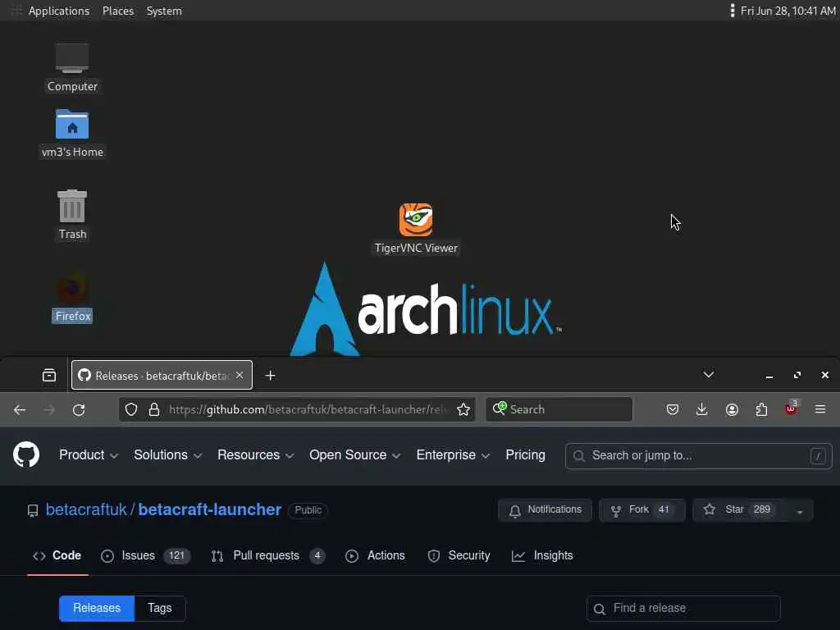Viewport: 840px width, 630px height.
Task: List all tabs dropdown arrow
Action: [709, 374]
